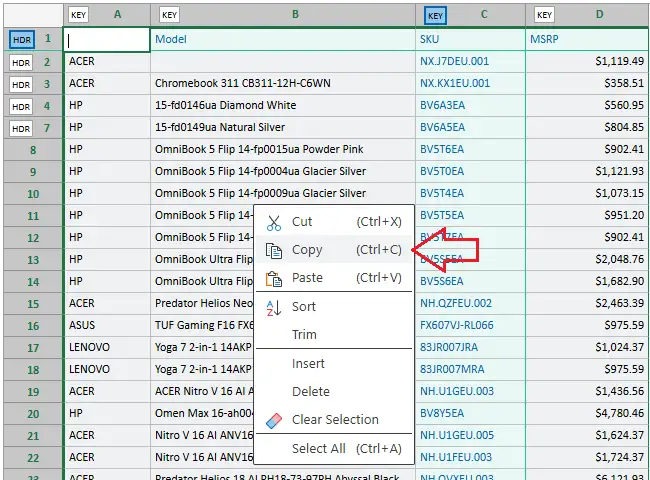Disable the active KEY toggle on column C
Screen dimensions: 650x480
(435, 16)
